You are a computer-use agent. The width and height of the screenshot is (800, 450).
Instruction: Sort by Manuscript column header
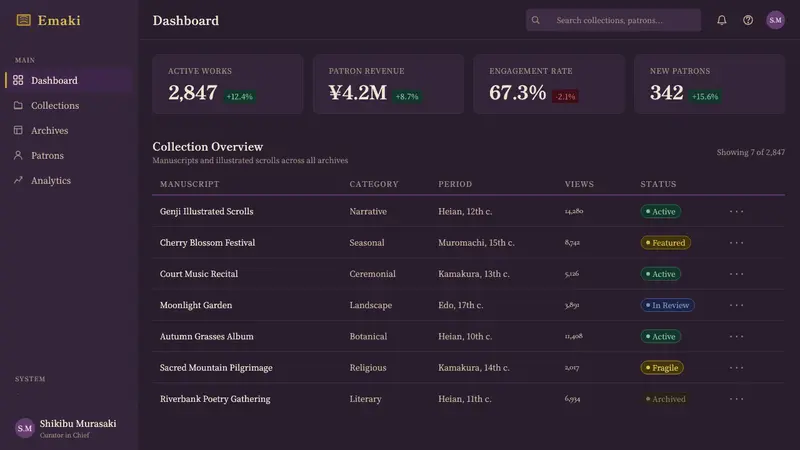pyautogui.click(x=189, y=184)
